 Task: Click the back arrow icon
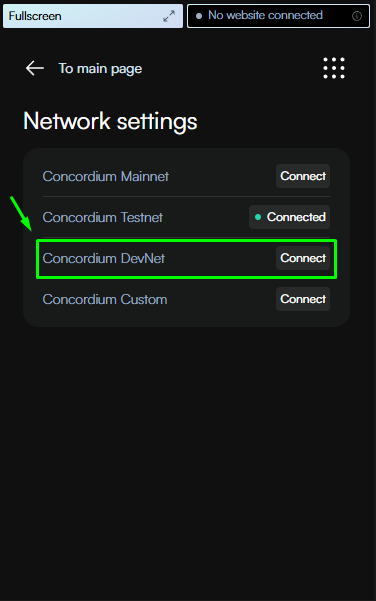pyautogui.click(x=35, y=68)
